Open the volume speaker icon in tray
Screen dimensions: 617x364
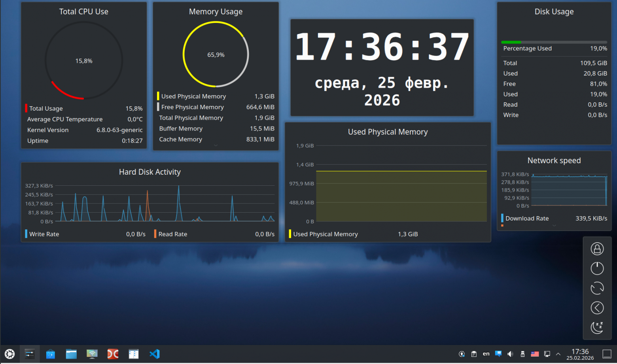[510, 354]
